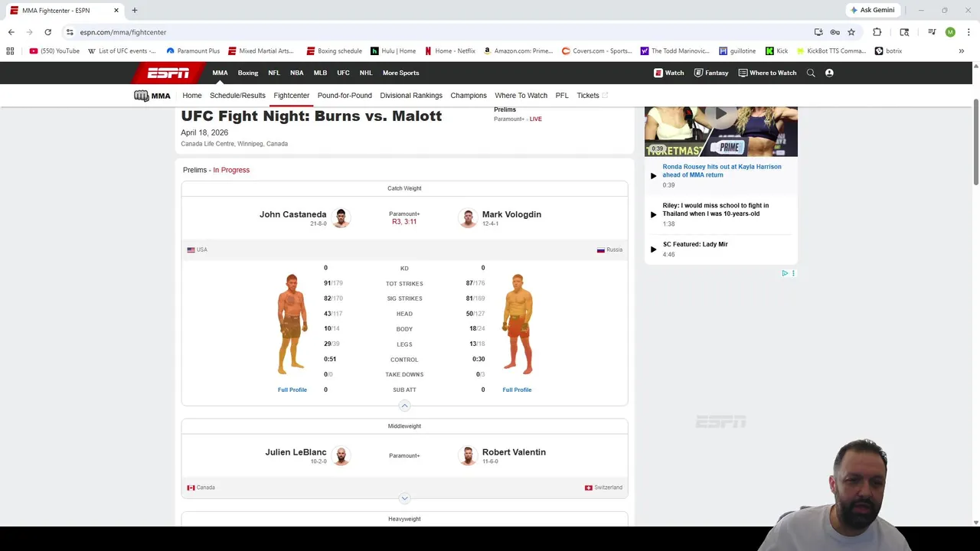
Task: Select Boxing in ESPN top nav
Action: [x=248, y=73]
